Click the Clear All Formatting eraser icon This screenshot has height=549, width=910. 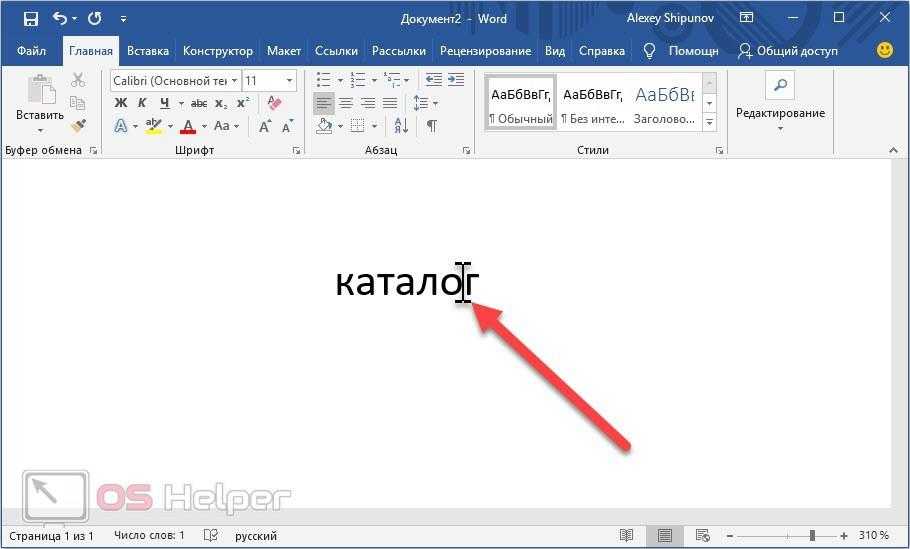pos(275,103)
